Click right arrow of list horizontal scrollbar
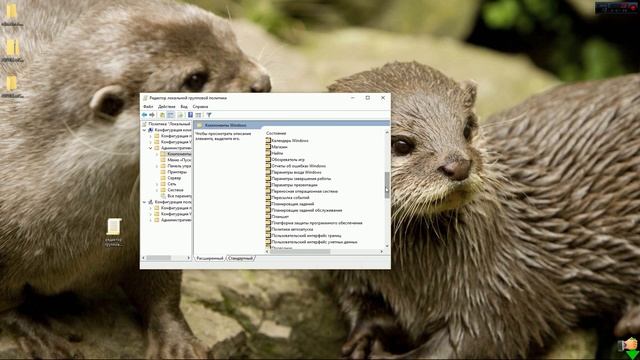 tap(382, 251)
